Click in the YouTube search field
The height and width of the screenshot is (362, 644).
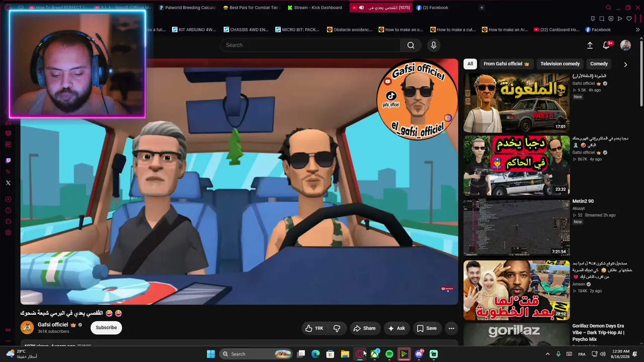[310, 45]
